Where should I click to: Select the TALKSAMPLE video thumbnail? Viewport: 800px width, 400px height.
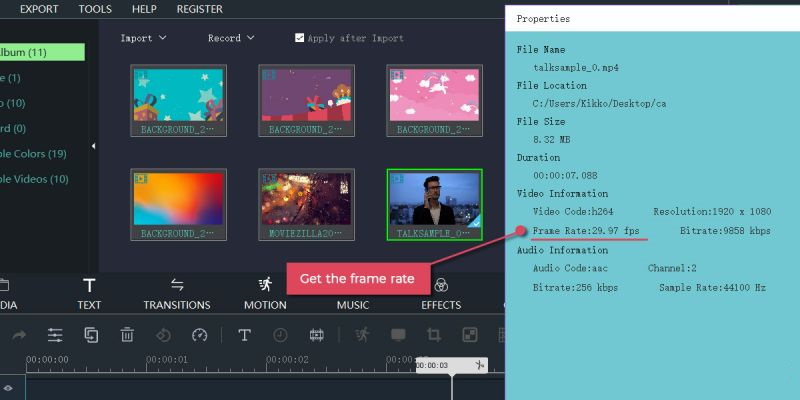tap(434, 203)
